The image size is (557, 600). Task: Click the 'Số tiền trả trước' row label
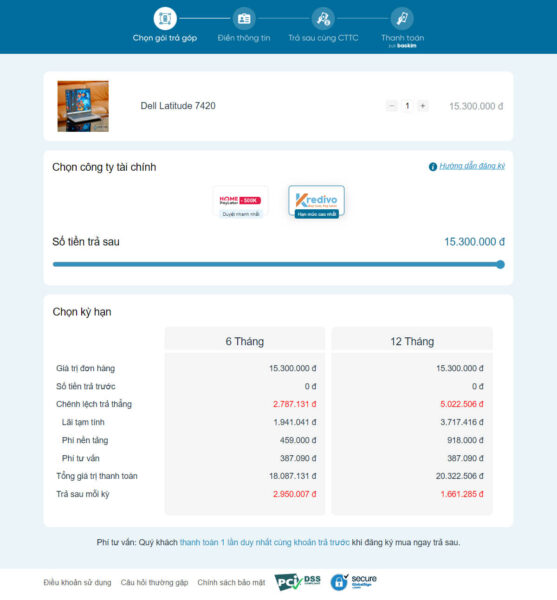pyautogui.click(x=86, y=386)
